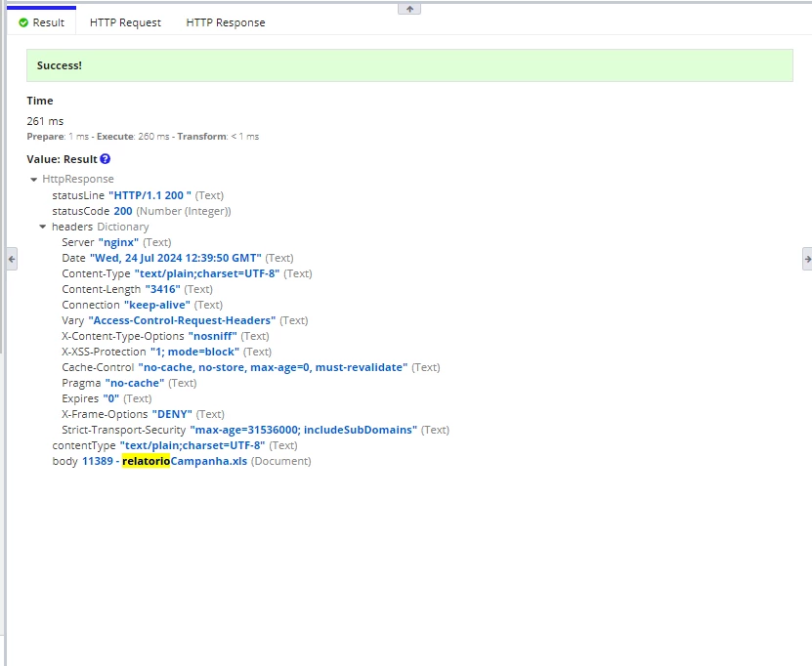The image size is (812, 666).
Task: Click the Cache-Control header value
Action: point(273,367)
